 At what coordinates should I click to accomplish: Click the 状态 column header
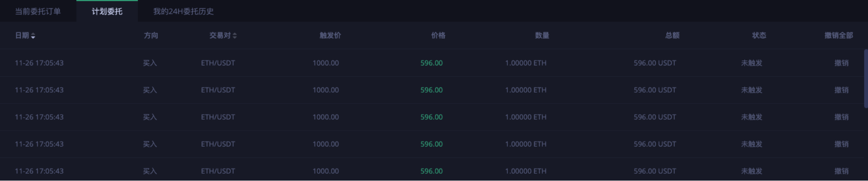tap(759, 36)
